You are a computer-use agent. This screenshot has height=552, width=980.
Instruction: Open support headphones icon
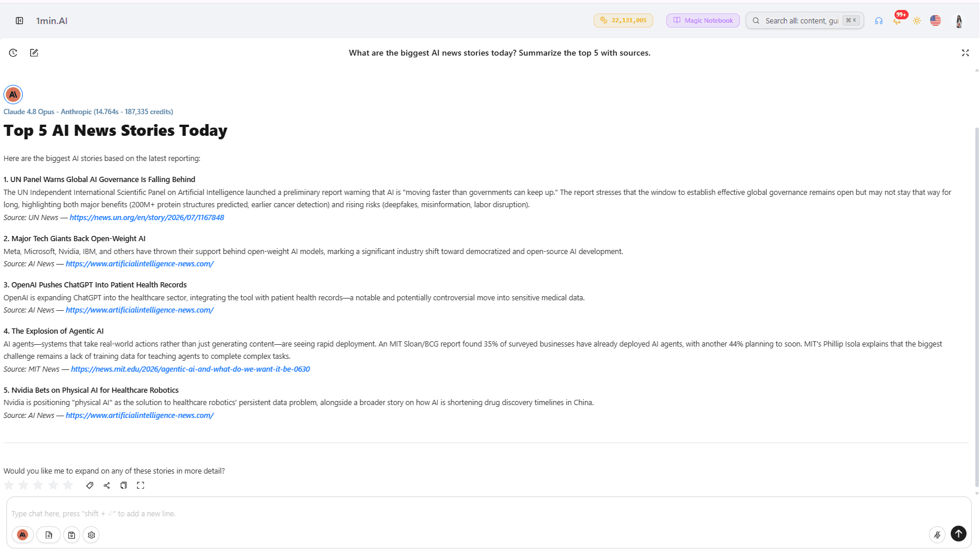coord(879,20)
